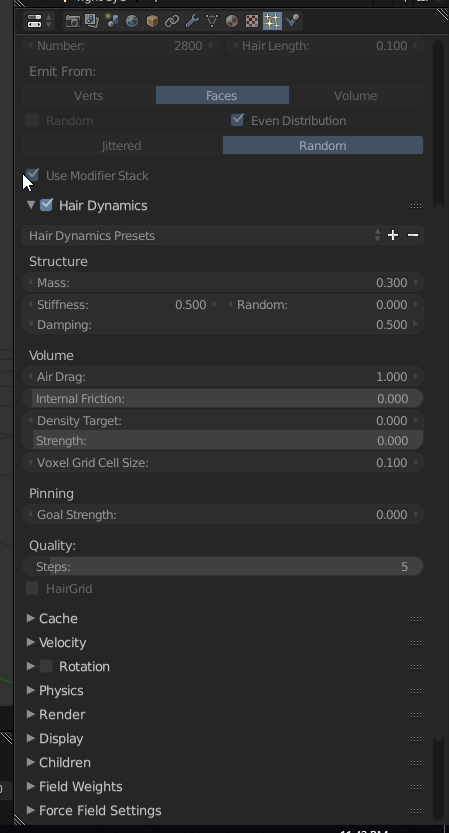Select Volume as emit source

point(356,96)
